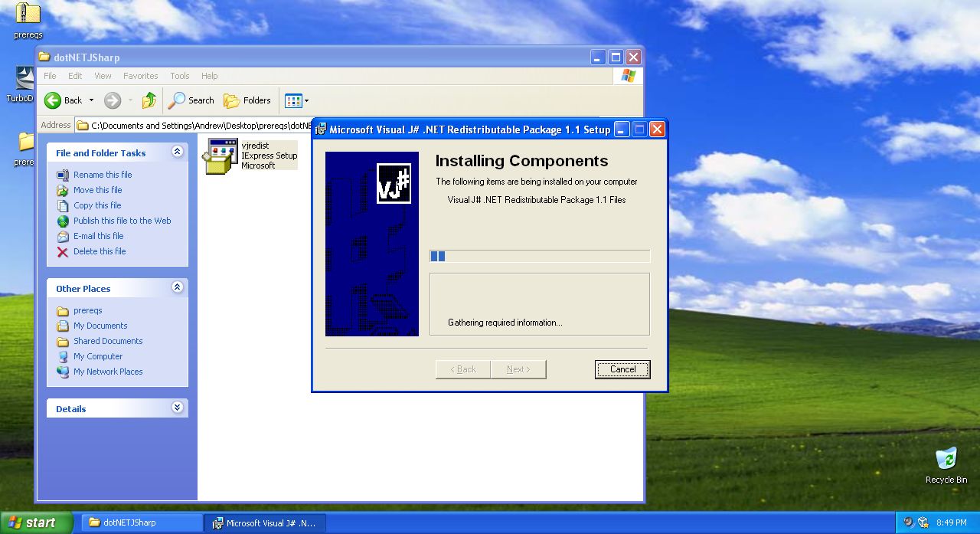This screenshot has height=534, width=980.
Task: Collapse the File and Folder Tasks panel
Action: point(178,152)
